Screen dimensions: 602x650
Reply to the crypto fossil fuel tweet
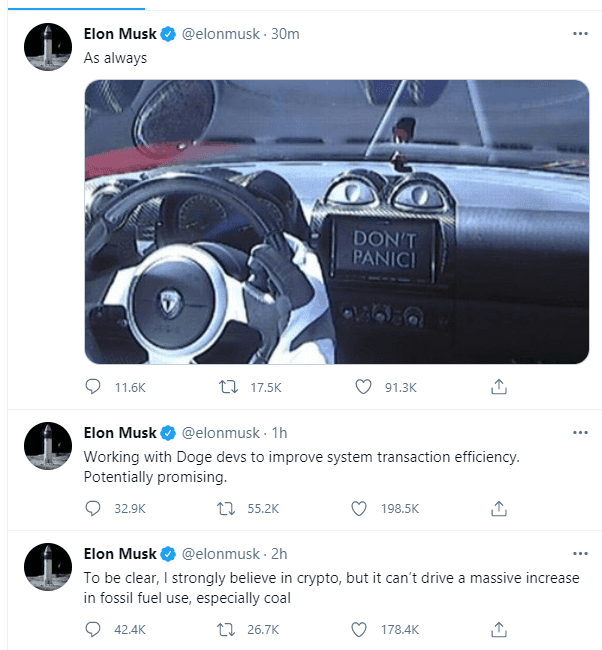[x=94, y=629]
